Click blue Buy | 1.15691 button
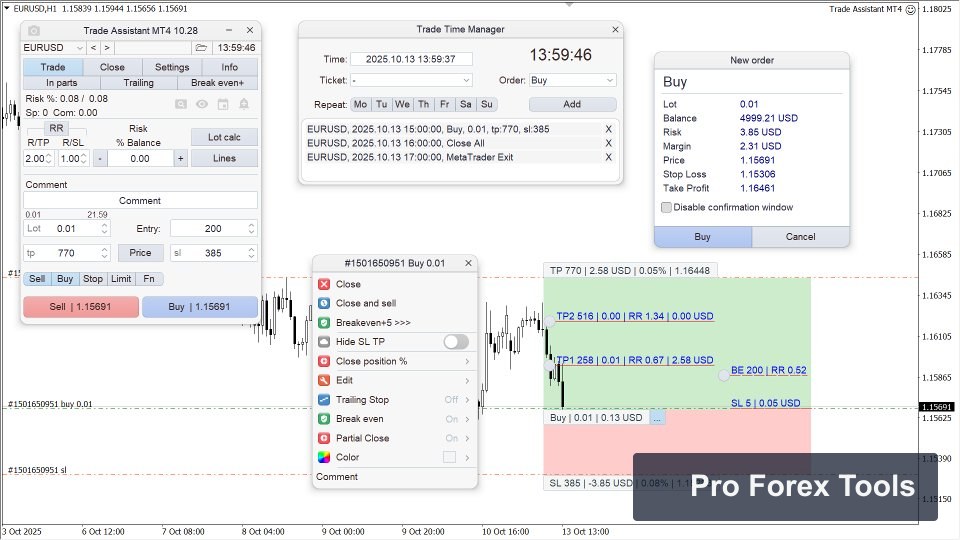The height and width of the screenshot is (540, 960). click(x=200, y=307)
